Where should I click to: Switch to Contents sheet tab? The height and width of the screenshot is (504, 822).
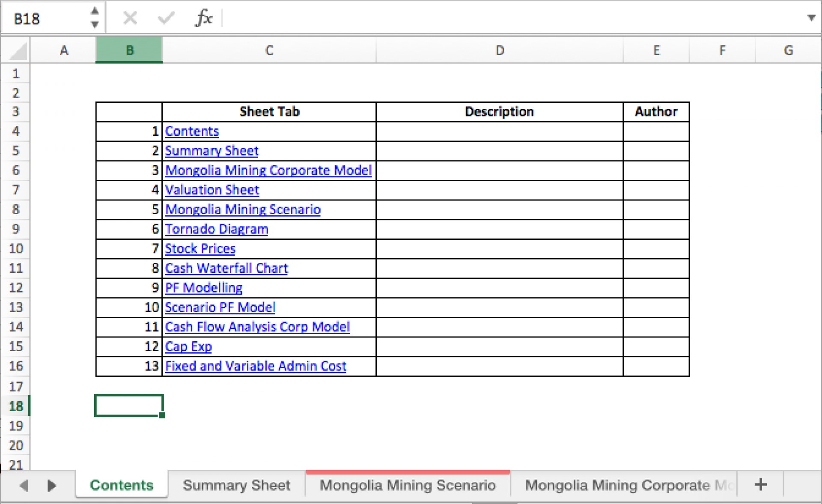pos(122,485)
